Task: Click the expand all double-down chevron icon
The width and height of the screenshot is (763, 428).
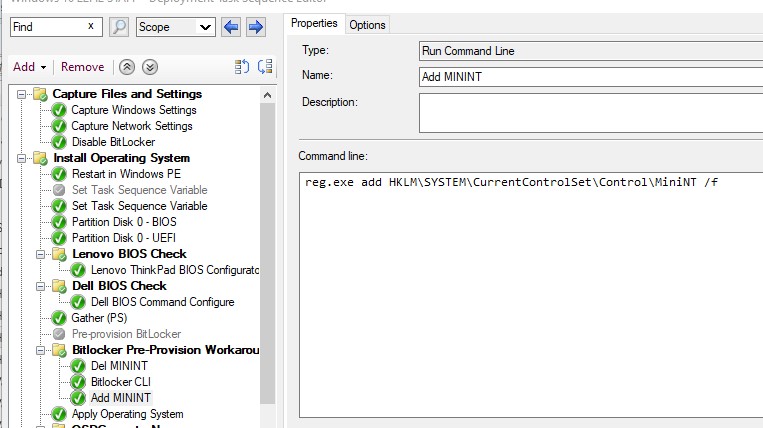Action: point(149,67)
